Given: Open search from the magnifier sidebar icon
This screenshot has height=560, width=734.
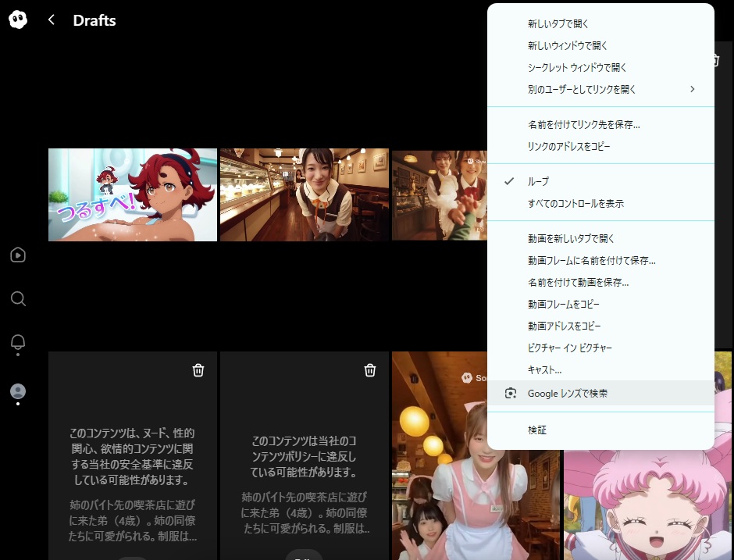Looking at the screenshot, I should point(19,299).
